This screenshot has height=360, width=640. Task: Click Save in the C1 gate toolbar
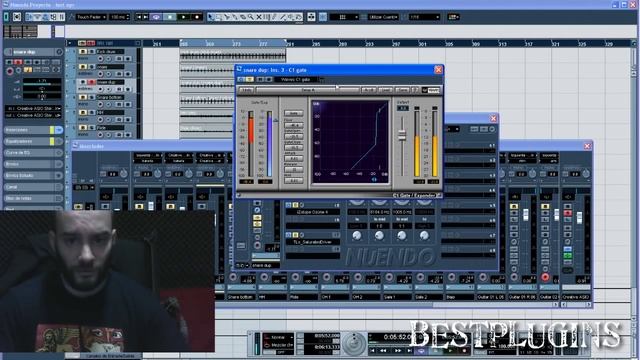click(x=402, y=90)
